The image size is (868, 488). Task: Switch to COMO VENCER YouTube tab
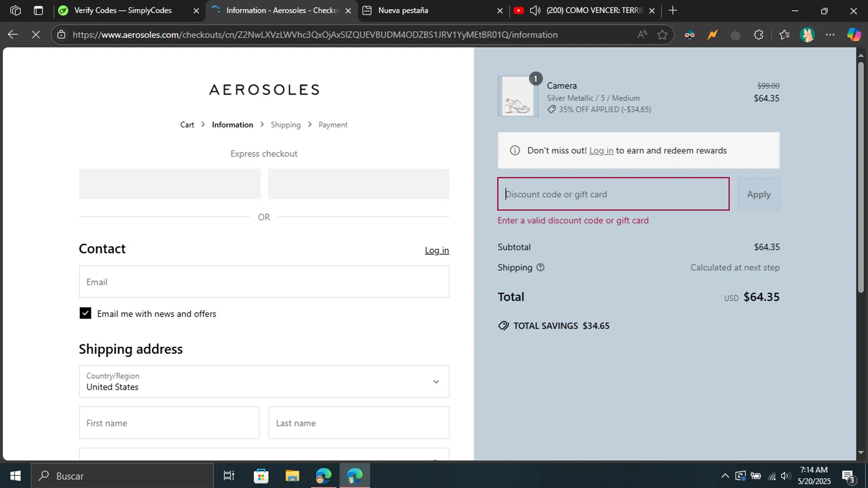[x=594, y=10]
